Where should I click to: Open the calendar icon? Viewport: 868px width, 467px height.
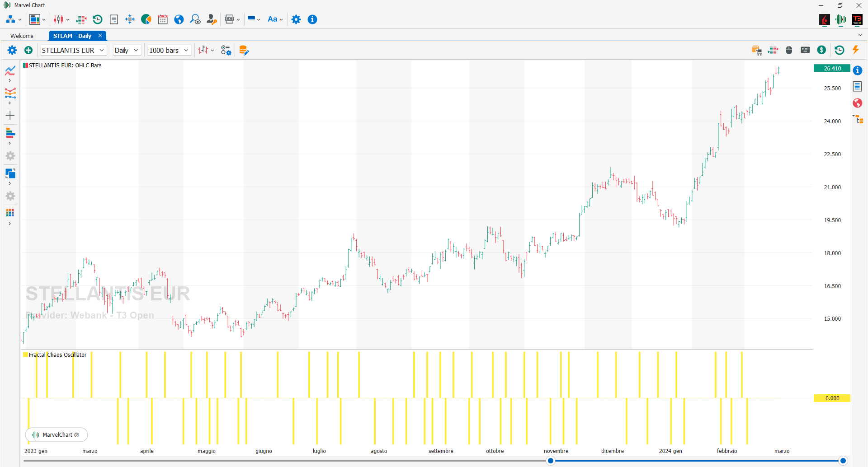coord(163,19)
